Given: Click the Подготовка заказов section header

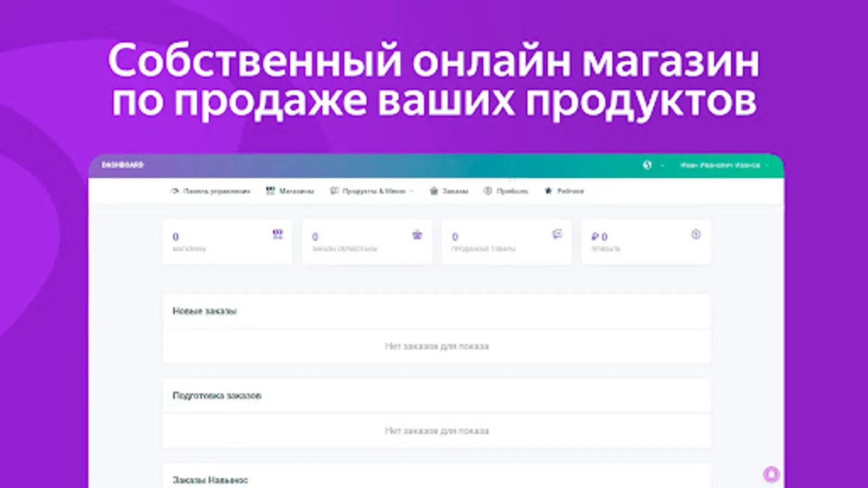Looking at the screenshot, I should tap(217, 396).
